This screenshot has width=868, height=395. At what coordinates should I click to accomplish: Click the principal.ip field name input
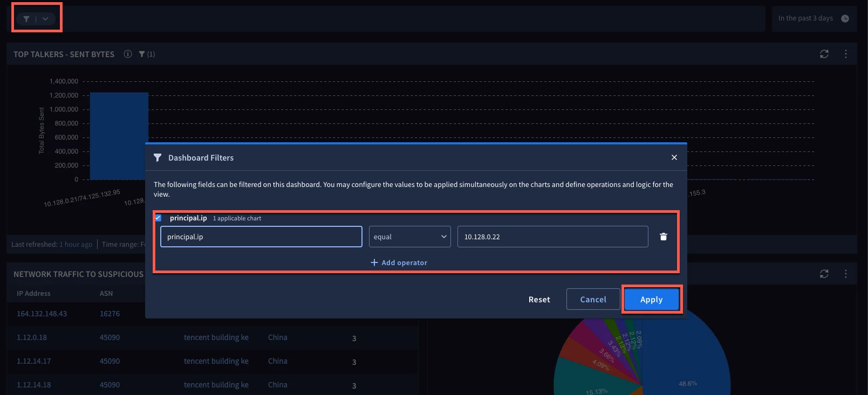pos(261,237)
